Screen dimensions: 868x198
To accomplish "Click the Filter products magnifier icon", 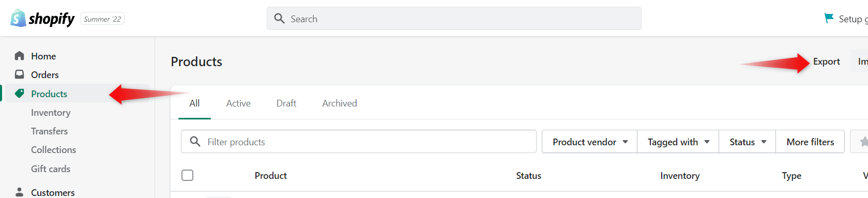I will click(x=195, y=142).
